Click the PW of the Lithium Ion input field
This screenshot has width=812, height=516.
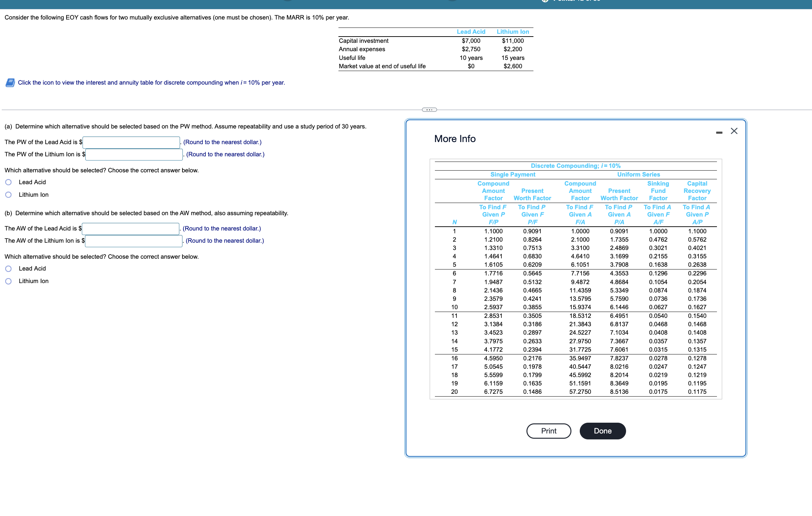[134, 154]
